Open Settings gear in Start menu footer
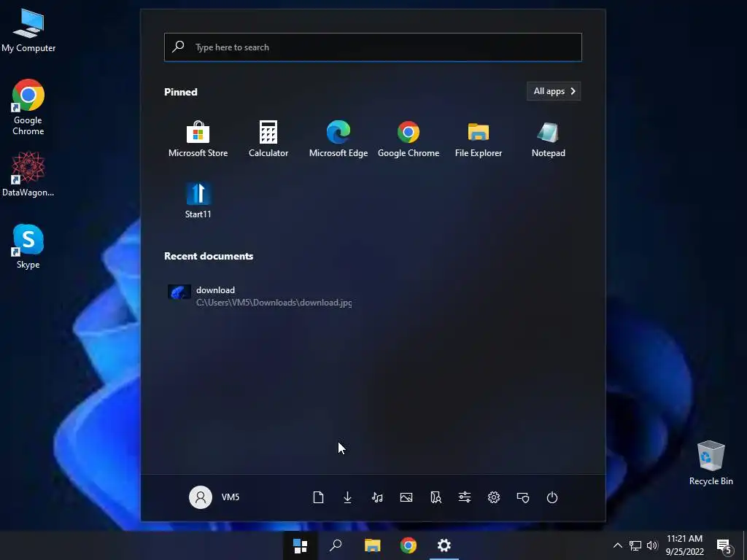Viewport: 747px width, 560px height. click(x=494, y=497)
